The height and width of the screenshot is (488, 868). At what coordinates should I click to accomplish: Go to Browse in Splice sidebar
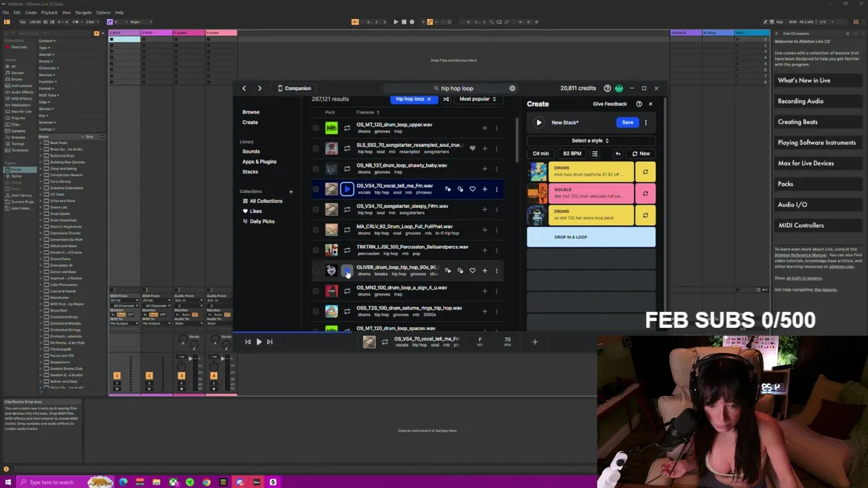tap(251, 113)
